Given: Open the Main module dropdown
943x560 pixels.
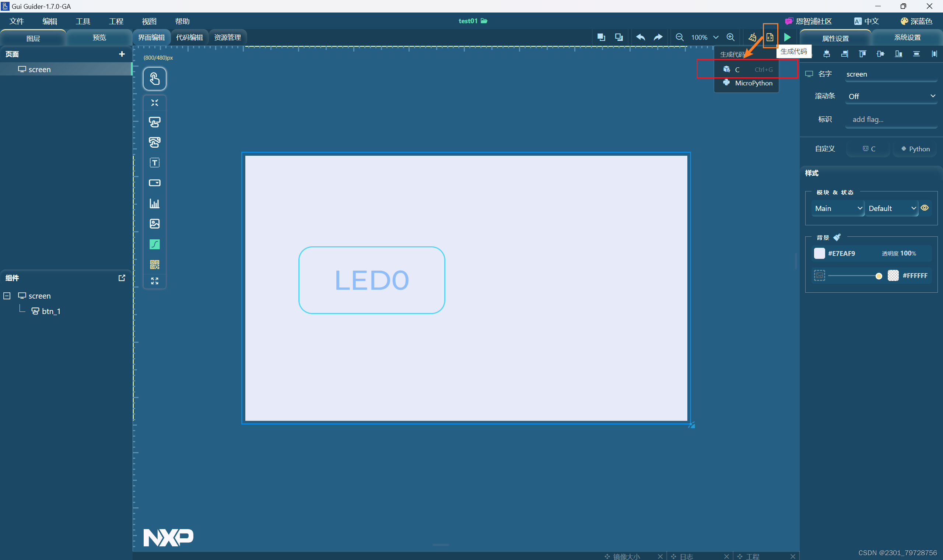Looking at the screenshot, I should [x=837, y=208].
